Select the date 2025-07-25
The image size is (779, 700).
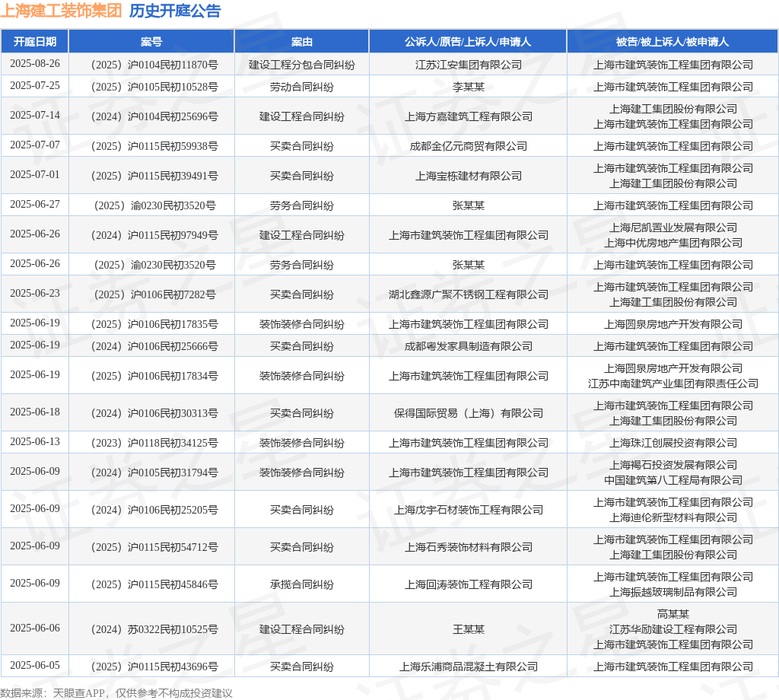coord(35,86)
